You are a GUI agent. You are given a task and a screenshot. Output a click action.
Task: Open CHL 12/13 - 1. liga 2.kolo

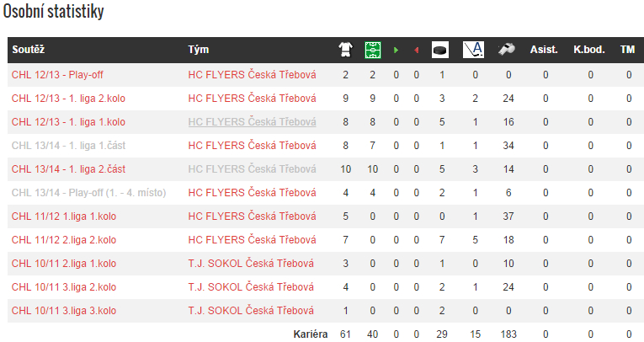click(x=69, y=99)
